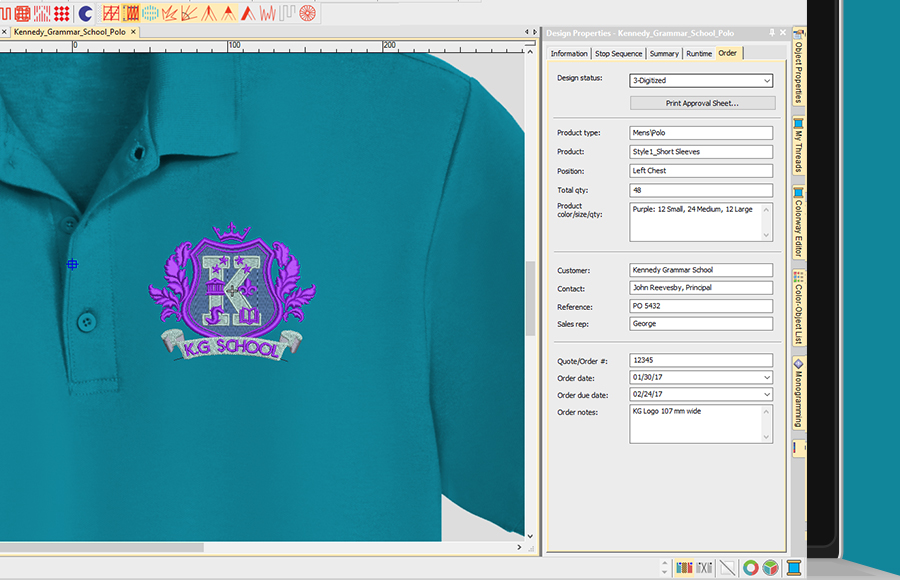Open the Design status dropdown
Image resolution: width=900 pixels, height=580 pixels.
(x=768, y=80)
